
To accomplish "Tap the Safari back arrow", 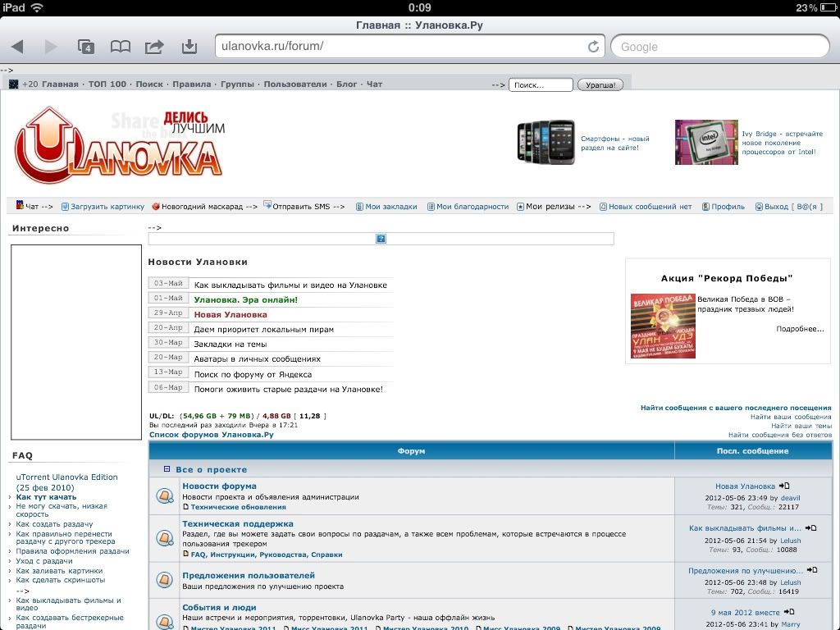I will pos(17,47).
